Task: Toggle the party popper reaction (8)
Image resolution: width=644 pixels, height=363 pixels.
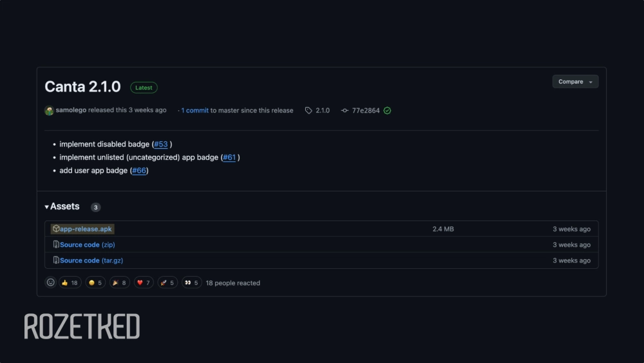Action: click(120, 283)
